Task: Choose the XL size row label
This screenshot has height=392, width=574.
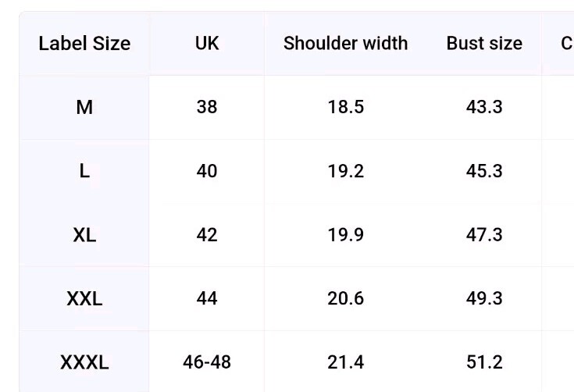Action: coord(84,235)
